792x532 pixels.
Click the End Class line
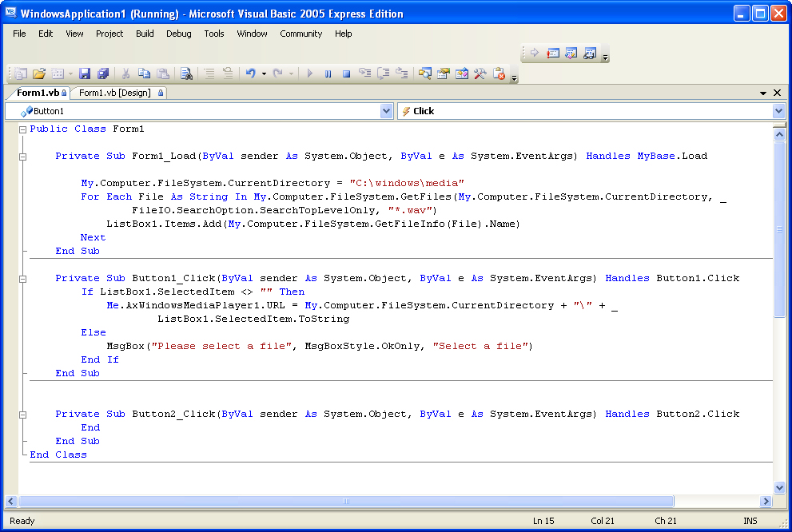(58, 455)
